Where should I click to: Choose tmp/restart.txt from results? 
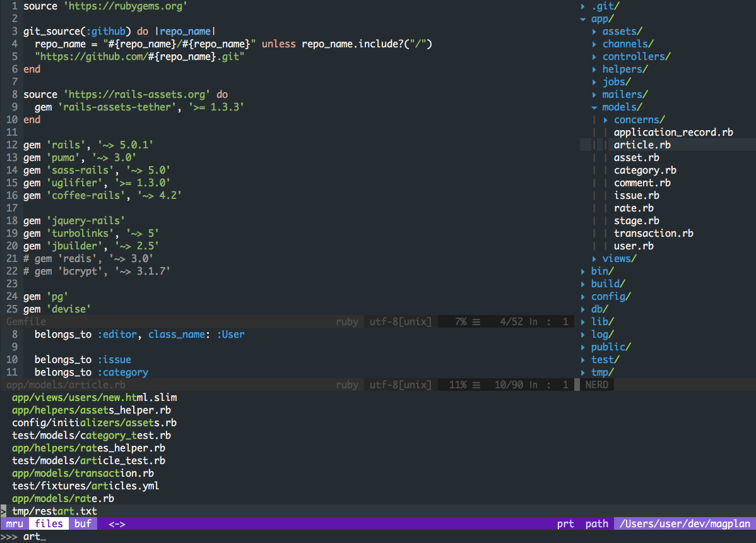54,511
